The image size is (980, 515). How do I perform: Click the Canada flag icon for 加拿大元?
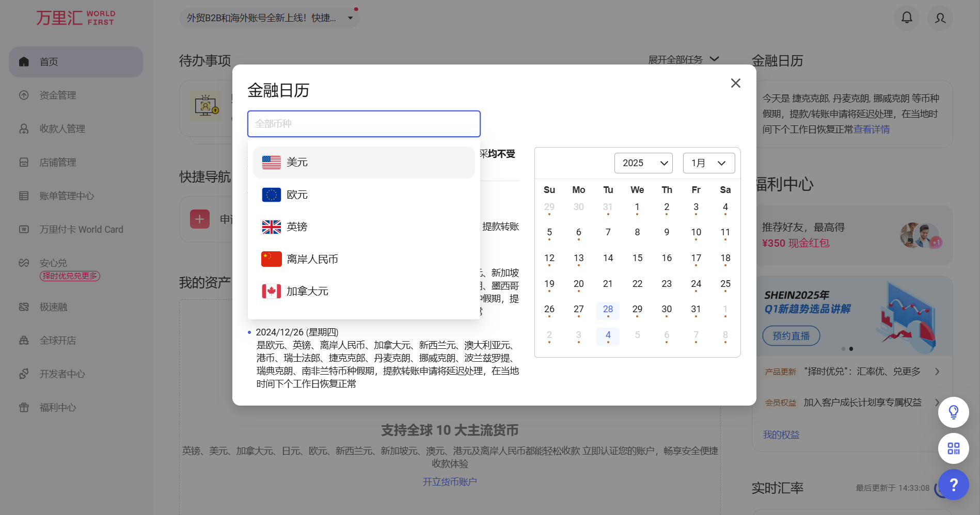271,292
